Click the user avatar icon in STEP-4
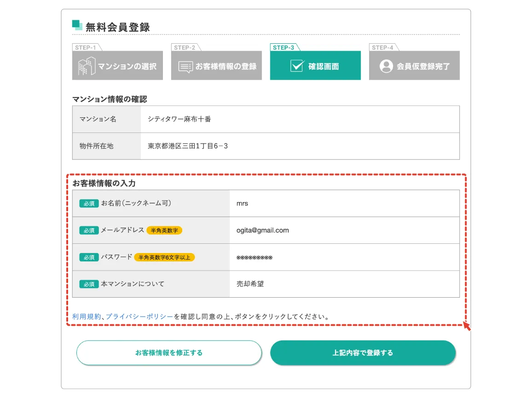Image resolution: width=532 pixels, height=403 pixels. pos(386,66)
